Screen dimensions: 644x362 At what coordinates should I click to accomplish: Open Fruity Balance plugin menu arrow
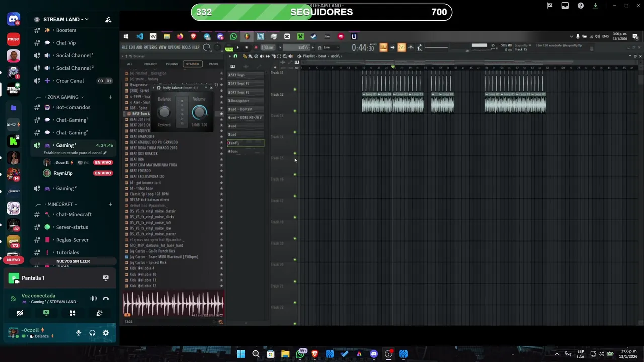[154, 88]
